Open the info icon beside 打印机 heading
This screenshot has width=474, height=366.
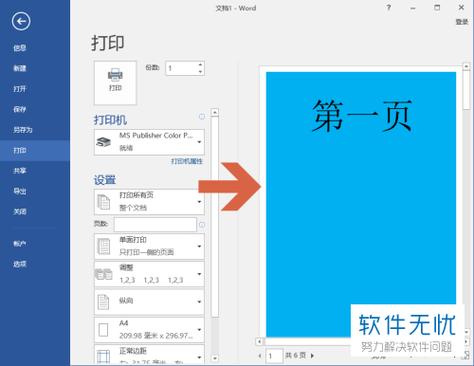202,116
